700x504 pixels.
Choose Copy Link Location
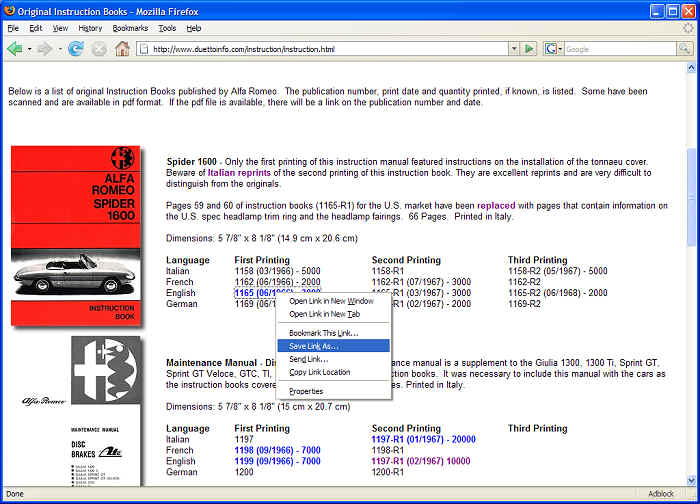pyautogui.click(x=333, y=372)
